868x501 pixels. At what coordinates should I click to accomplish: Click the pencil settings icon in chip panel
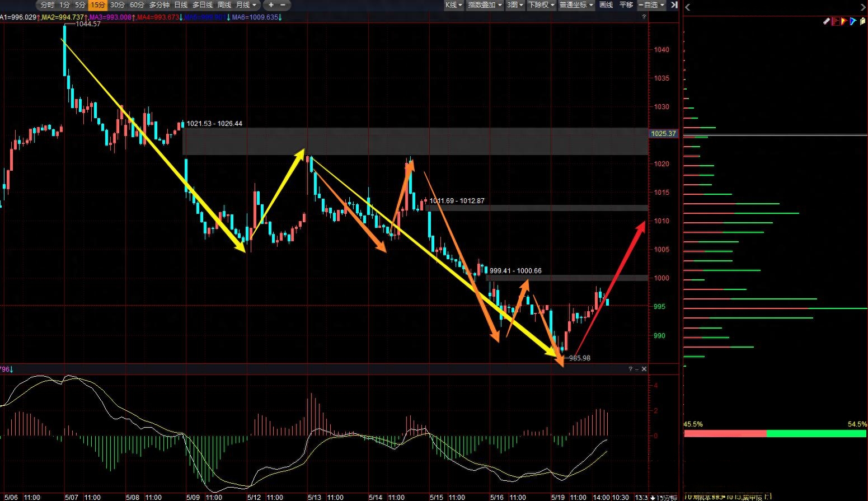coord(827,21)
